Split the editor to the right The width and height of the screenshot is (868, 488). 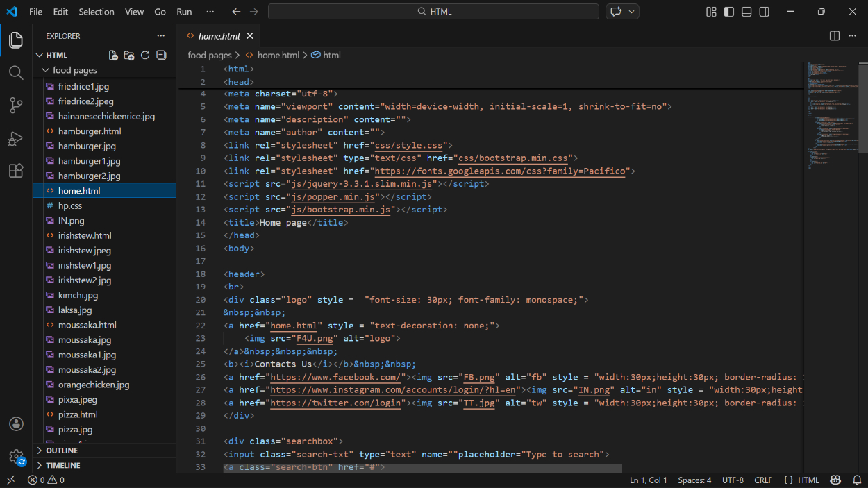pos(835,36)
